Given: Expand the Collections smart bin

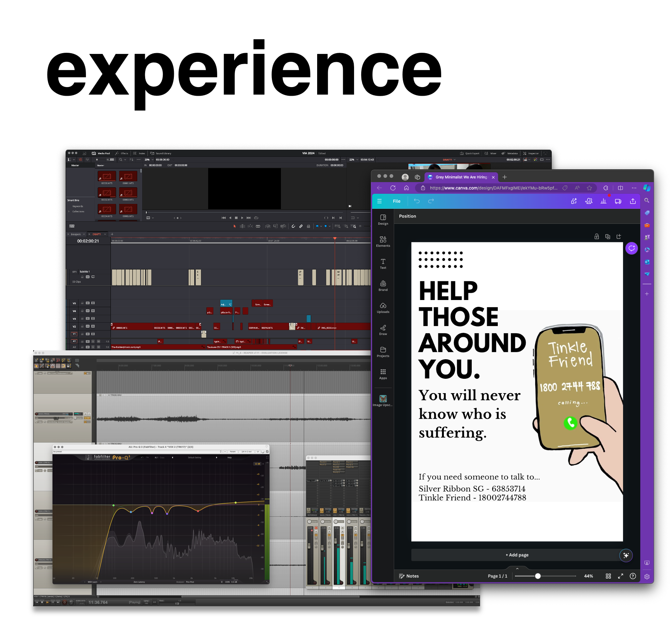Looking at the screenshot, I should point(69,211).
